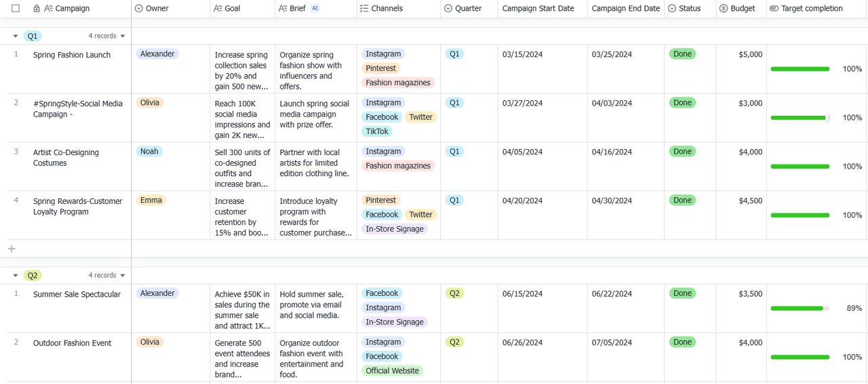Image resolution: width=868 pixels, height=384 pixels.
Task: Click the AI badge on Brief column
Action: coord(315,9)
